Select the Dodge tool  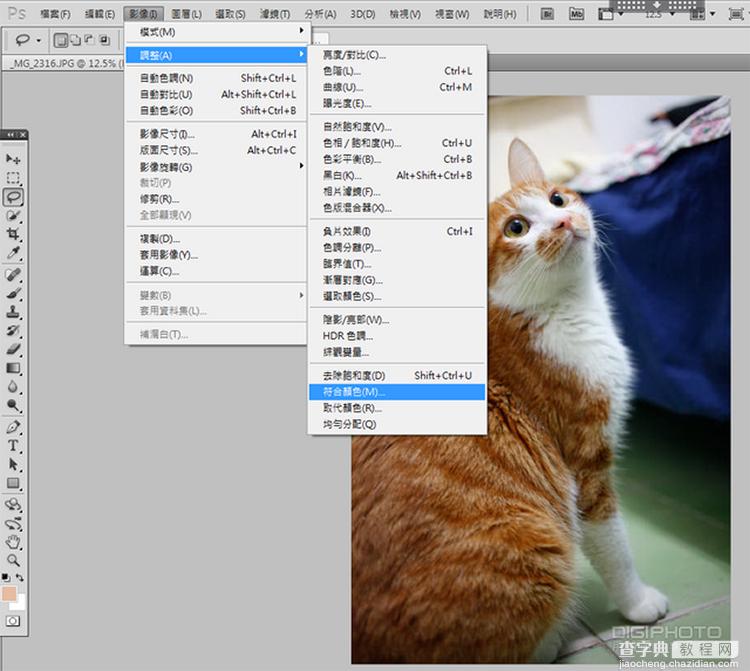point(13,406)
